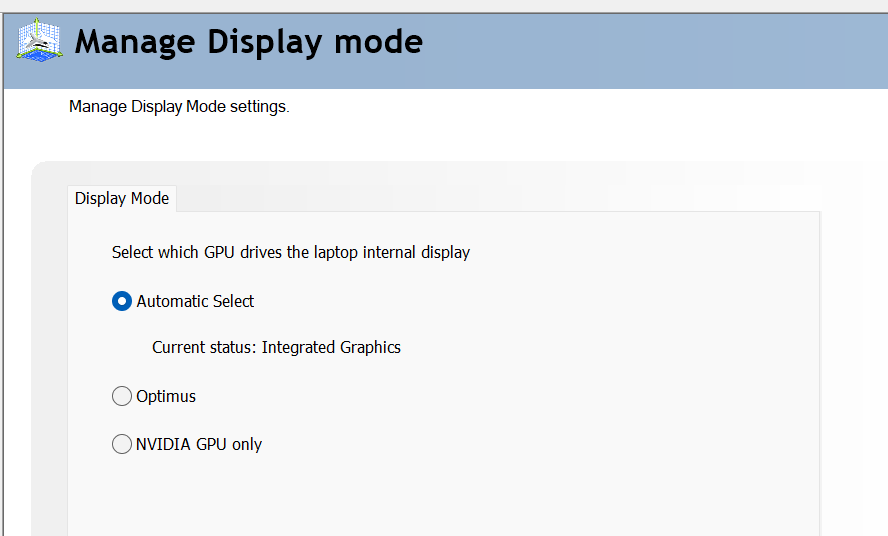Click the Manage Display mode header icon

40,41
